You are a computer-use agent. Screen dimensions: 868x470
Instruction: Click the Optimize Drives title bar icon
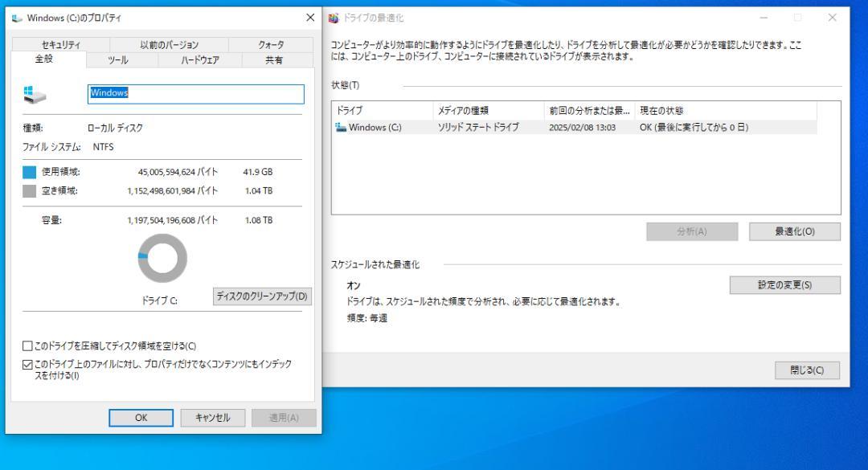click(x=334, y=18)
